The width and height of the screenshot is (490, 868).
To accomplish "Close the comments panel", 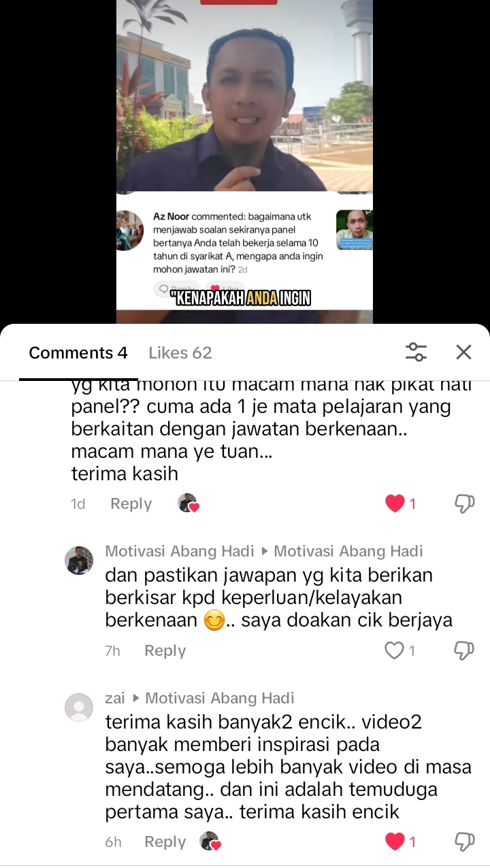I will (x=463, y=352).
